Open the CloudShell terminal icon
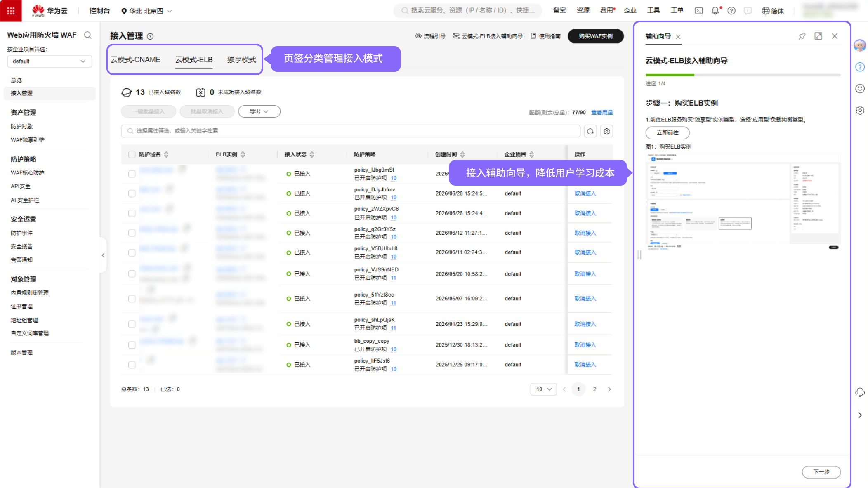 [699, 11]
